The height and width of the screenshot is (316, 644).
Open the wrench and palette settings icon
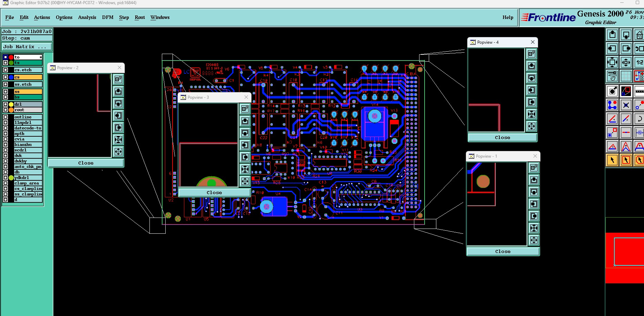612,76
